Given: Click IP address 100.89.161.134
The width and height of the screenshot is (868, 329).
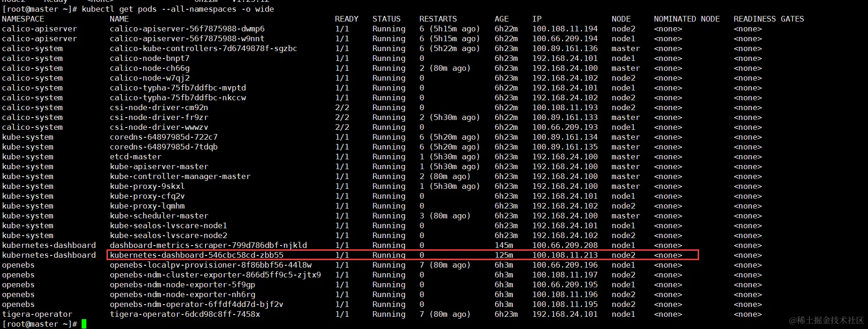Looking at the screenshot, I should pyautogui.click(x=565, y=137).
